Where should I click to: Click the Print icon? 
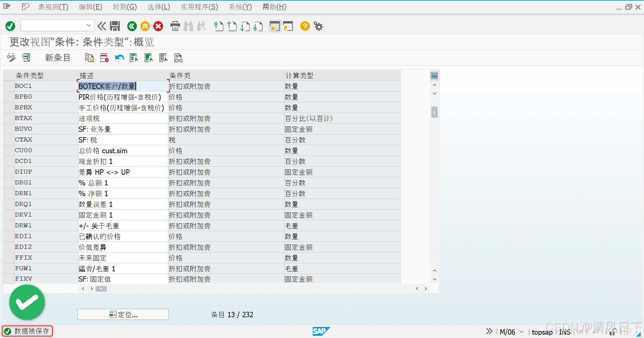(x=175, y=26)
